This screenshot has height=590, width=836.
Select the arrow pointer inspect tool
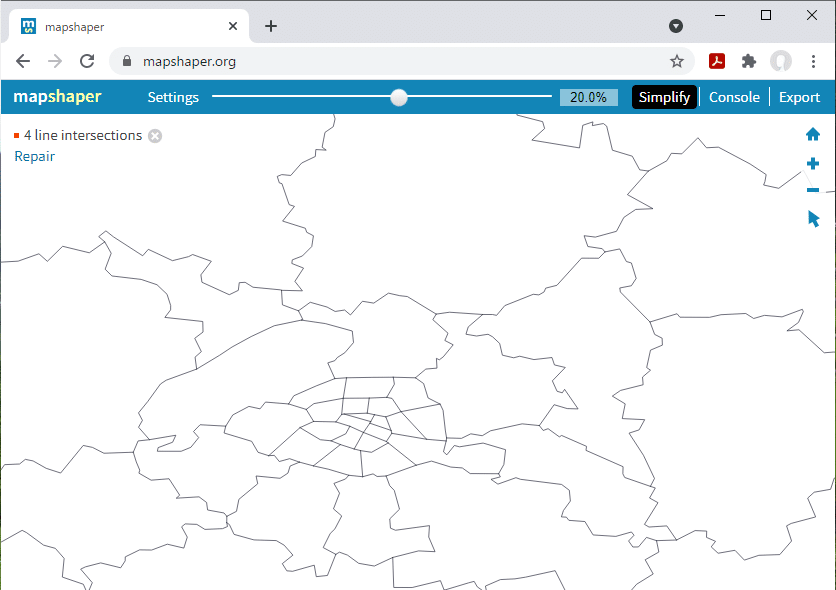tap(813, 219)
